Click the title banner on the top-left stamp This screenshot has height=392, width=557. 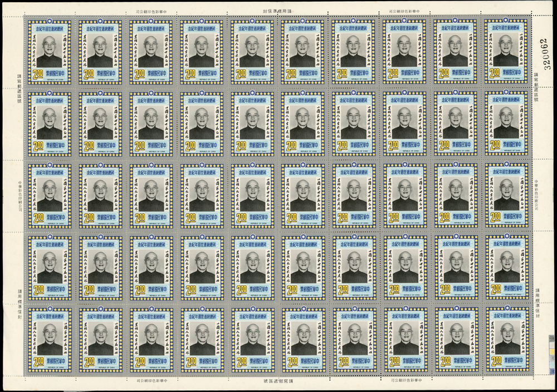50,28
